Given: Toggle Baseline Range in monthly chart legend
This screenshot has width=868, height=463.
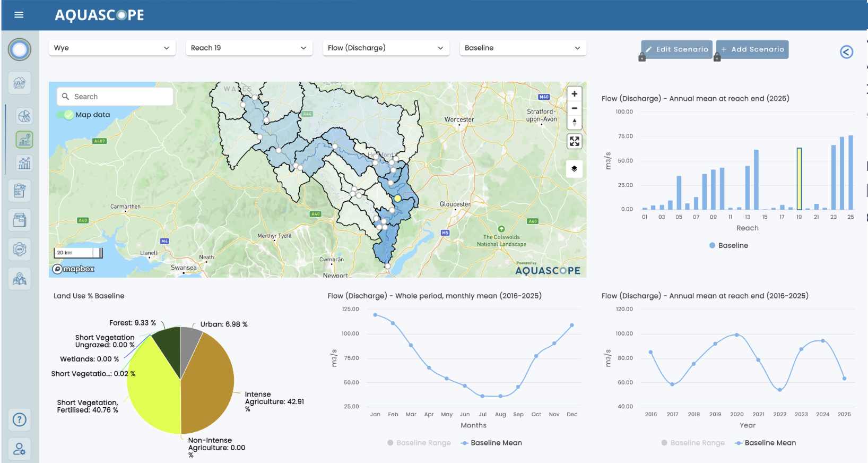Looking at the screenshot, I should [x=419, y=443].
